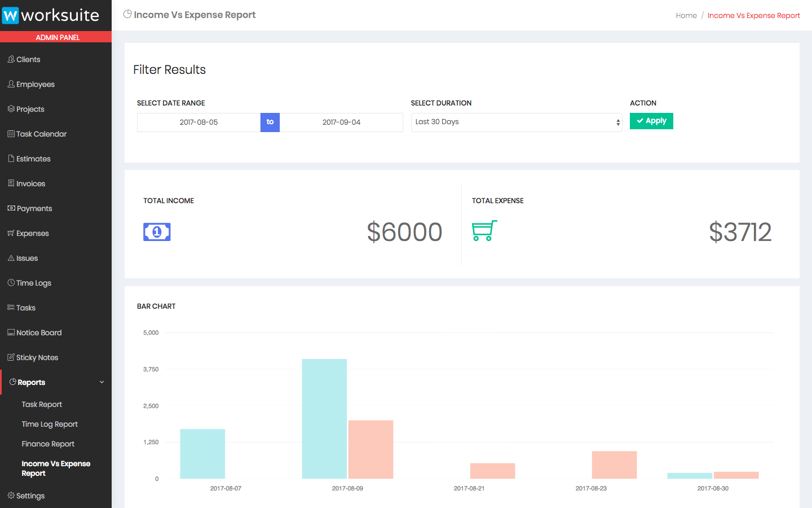This screenshot has height=508, width=812.
Task: Follow the Home breadcrumb link
Action: click(x=686, y=15)
